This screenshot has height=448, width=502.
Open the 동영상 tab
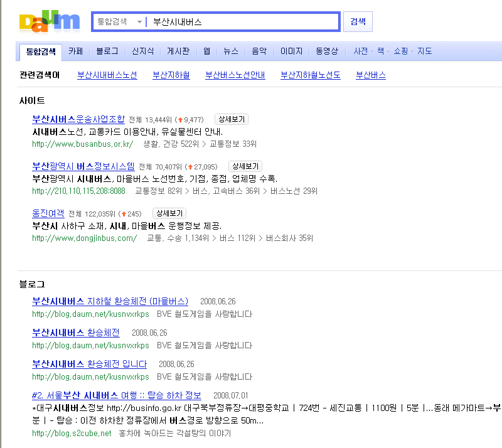click(x=327, y=51)
